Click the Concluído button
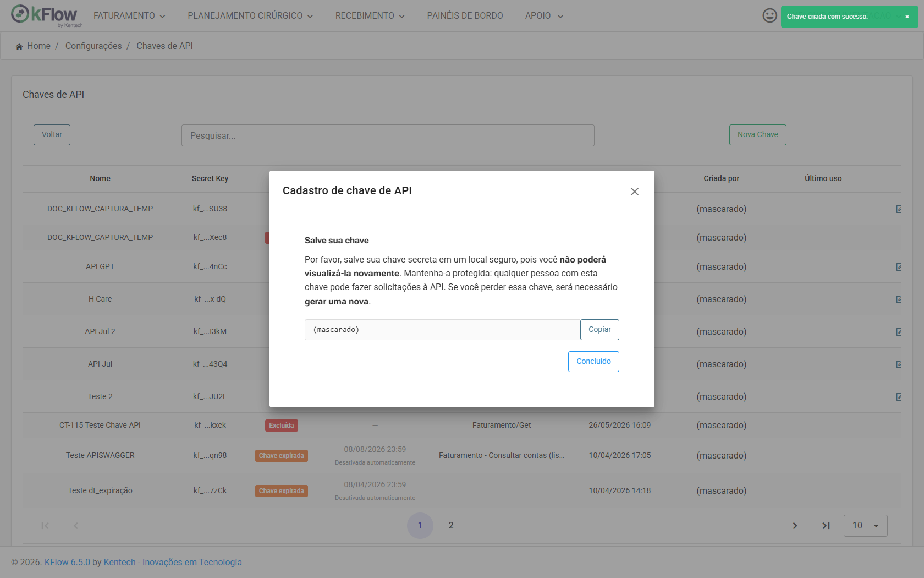Viewport: 924px width, 578px height. [x=593, y=362]
